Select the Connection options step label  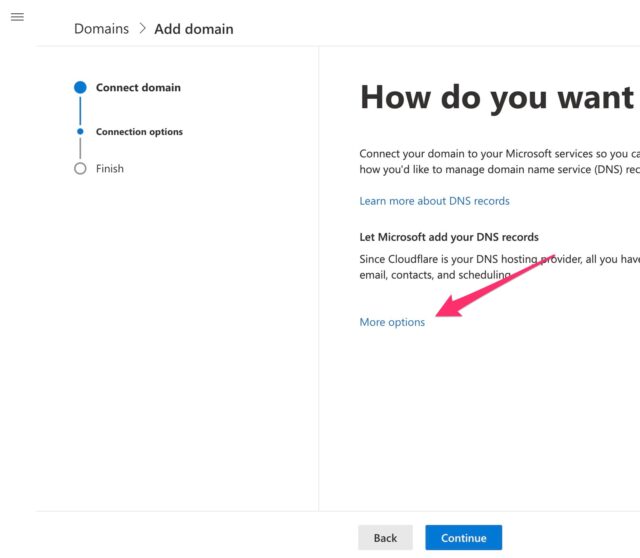[x=139, y=132]
